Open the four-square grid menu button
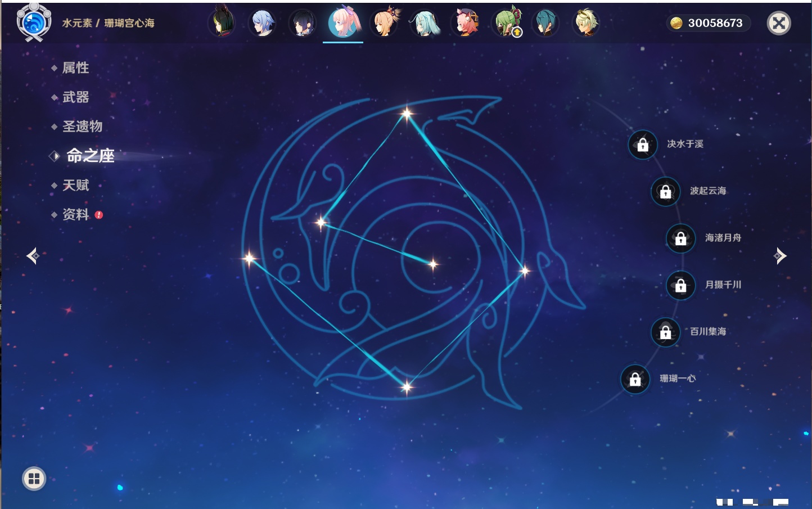Image resolution: width=812 pixels, height=509 pixels. coord(34,479)
